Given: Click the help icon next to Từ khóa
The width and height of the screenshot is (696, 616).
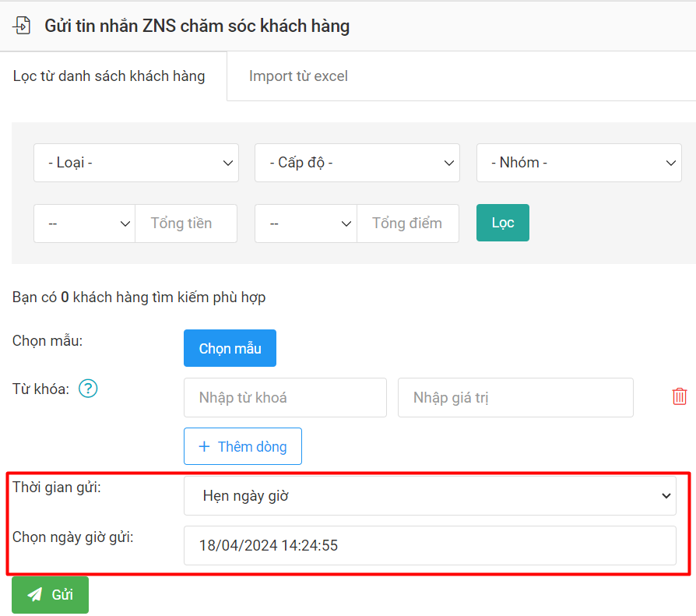Looking at the screenshot, I should (x=88, y=389).
